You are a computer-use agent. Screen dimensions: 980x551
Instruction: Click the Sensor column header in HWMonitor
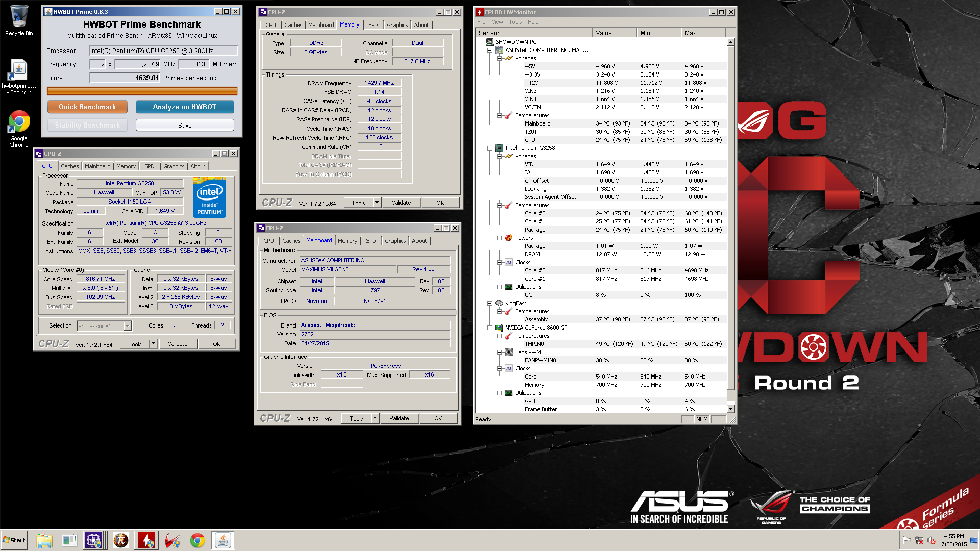coord(534,33)
